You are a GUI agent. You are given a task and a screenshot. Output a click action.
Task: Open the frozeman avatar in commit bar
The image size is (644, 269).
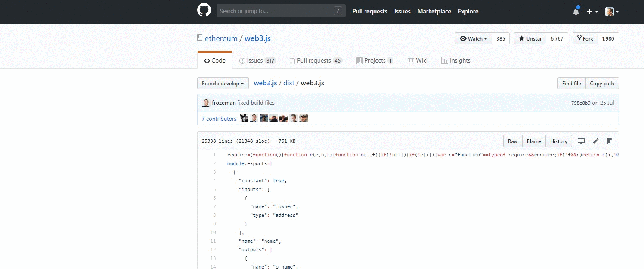[206, 103]
